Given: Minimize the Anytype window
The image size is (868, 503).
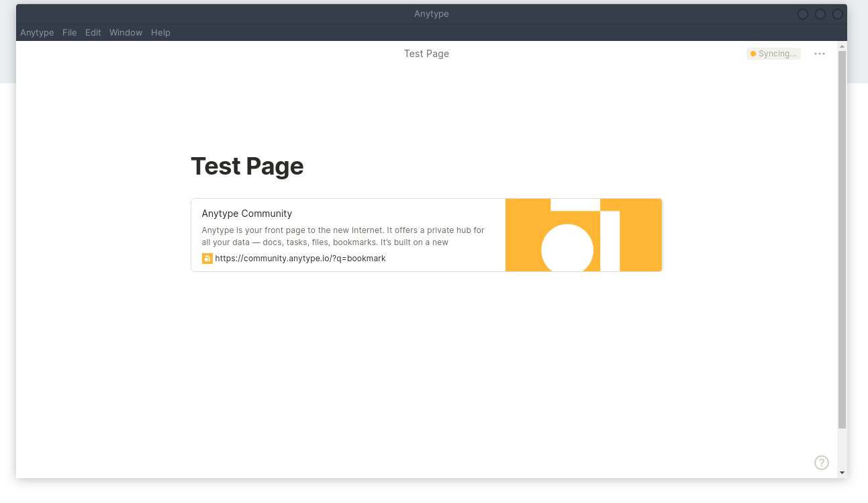Looking at the screenshot, I should click(x=803, y=14).
